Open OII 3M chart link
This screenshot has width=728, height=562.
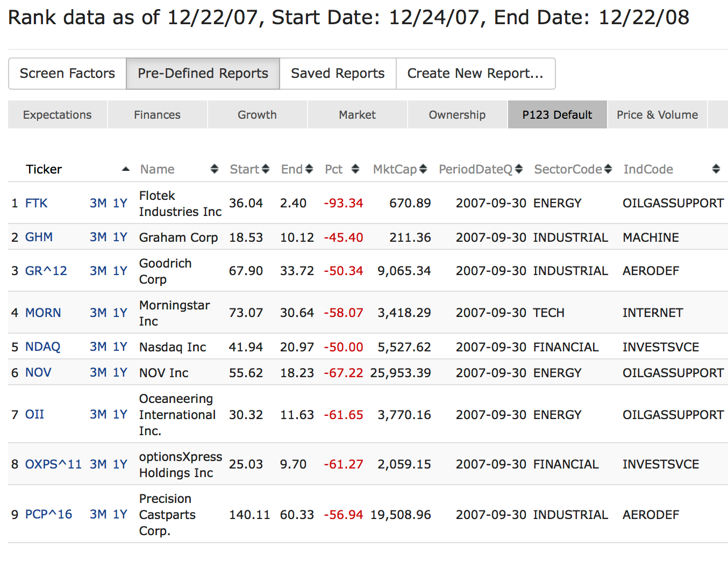[x=98, y=414]
